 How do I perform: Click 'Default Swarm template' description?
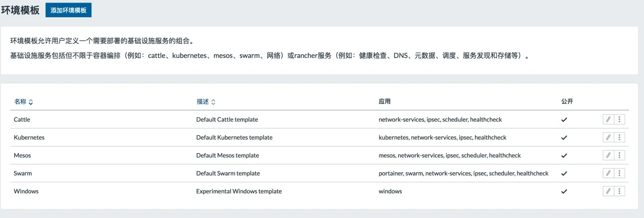click(x=228, y=173)
